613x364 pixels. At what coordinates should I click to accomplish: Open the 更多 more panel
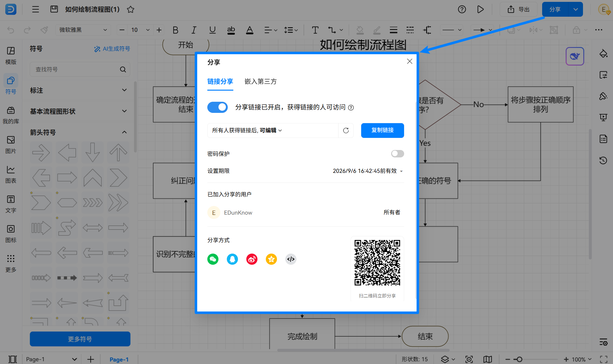point(11,263)
